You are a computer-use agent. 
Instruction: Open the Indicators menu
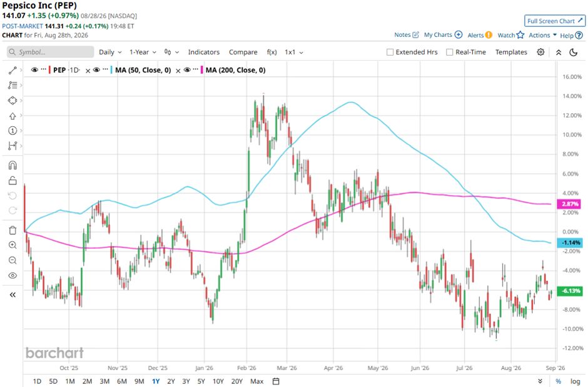(204, 52)
